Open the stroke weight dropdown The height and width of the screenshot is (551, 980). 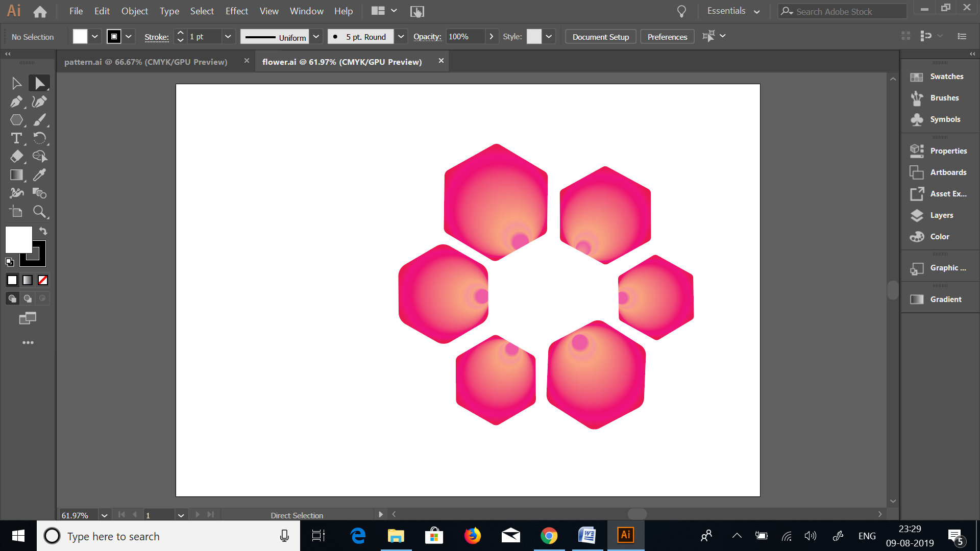click(x=228, y=37)
